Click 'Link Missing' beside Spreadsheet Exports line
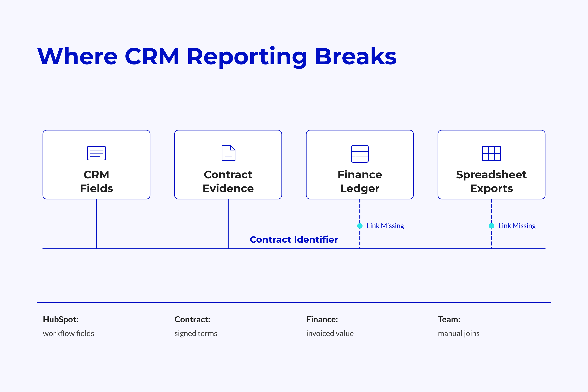The width and height of the screenshot is (588, 392). coord(517,226)
